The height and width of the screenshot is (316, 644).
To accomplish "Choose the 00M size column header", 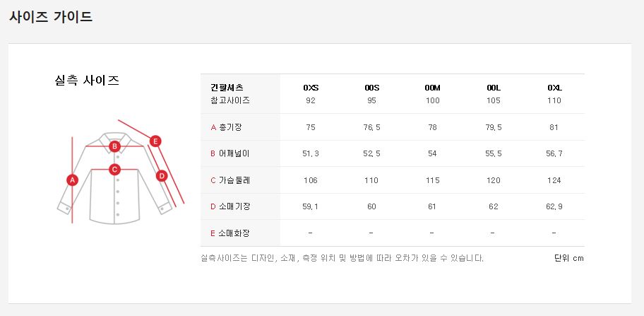I will coord(432,88).
